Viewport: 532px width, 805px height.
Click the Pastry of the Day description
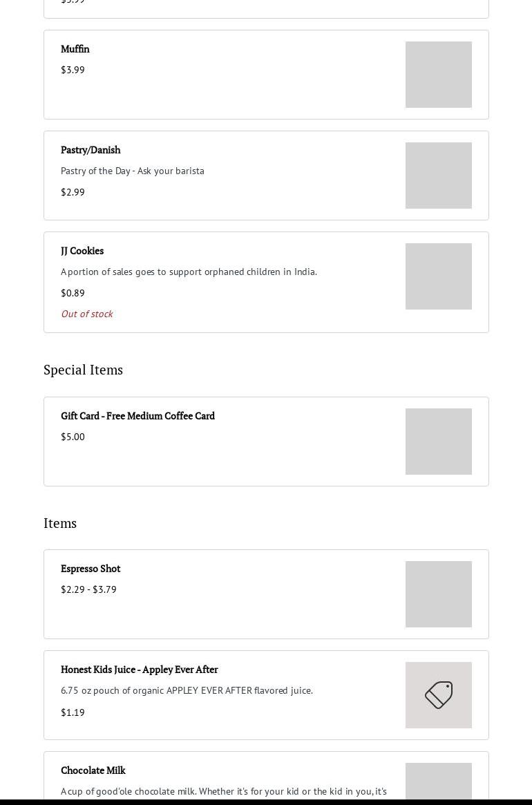pyautogui.click(x=133, y=171)
